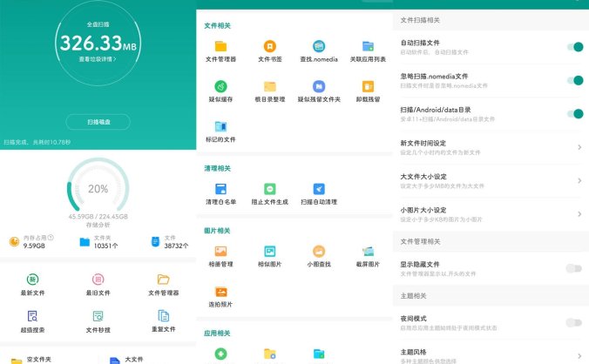
Task: Expand the 新文件时间设定 chevron
Action: click(x=579, y=147)
